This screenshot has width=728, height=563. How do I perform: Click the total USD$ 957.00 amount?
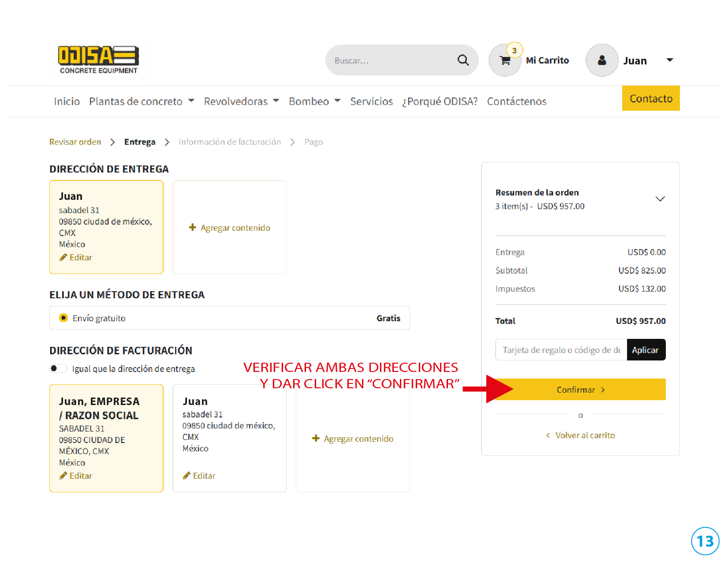tap(641, 321)
